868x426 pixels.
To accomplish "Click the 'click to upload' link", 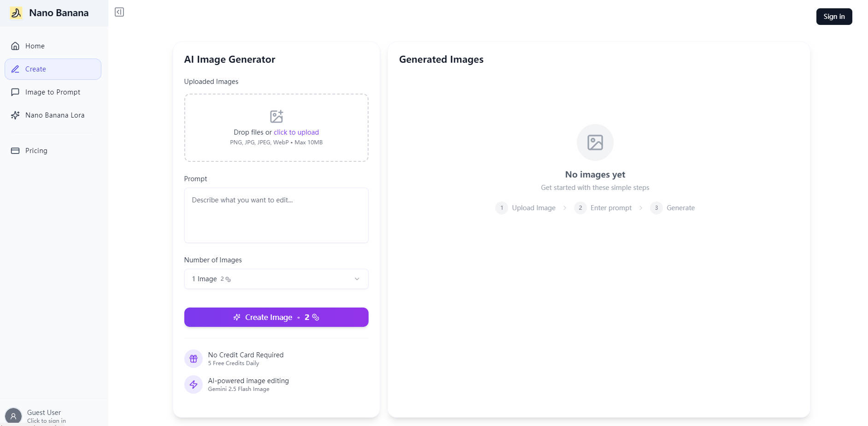I will [296, 132].
